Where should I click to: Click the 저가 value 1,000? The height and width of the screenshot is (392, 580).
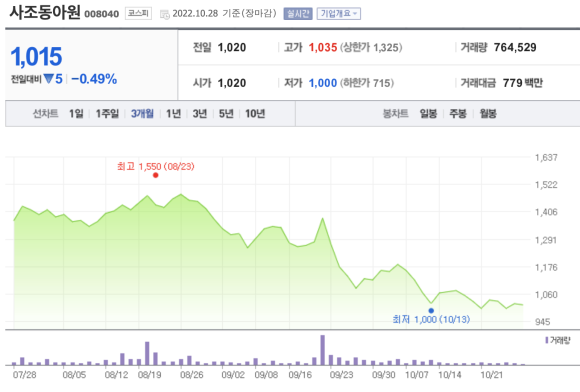(x=323, y=83)
